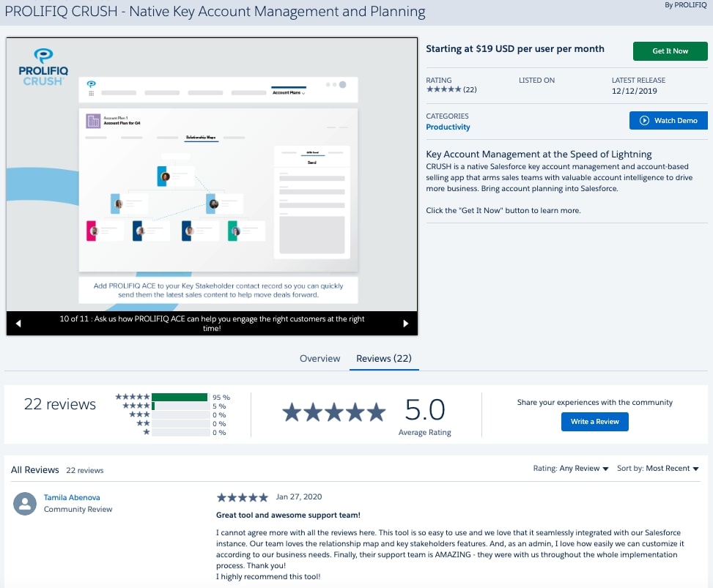This screenshot has width=713, height=588.
Task: Filter reviews by the three-star bar
Action: tap(180, 415)
